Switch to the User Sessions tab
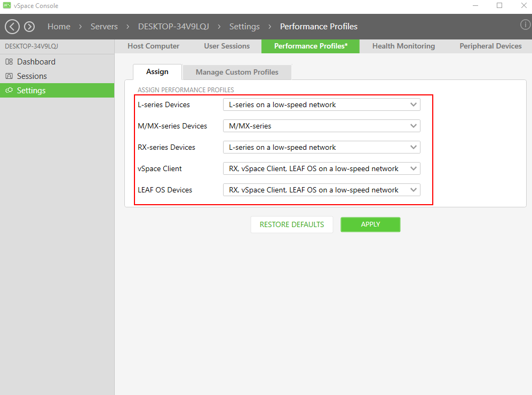The image size is (532, 395). (227, 46)
